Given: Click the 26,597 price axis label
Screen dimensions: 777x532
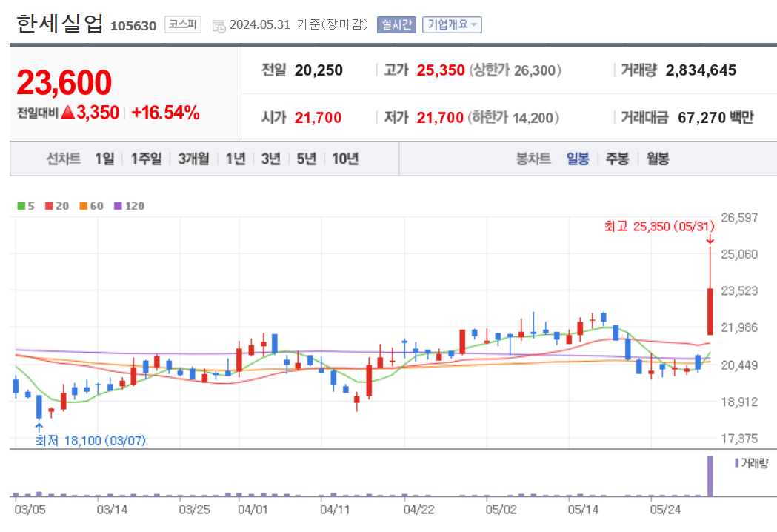Looking at the screenshot, I should click(739, 218).
